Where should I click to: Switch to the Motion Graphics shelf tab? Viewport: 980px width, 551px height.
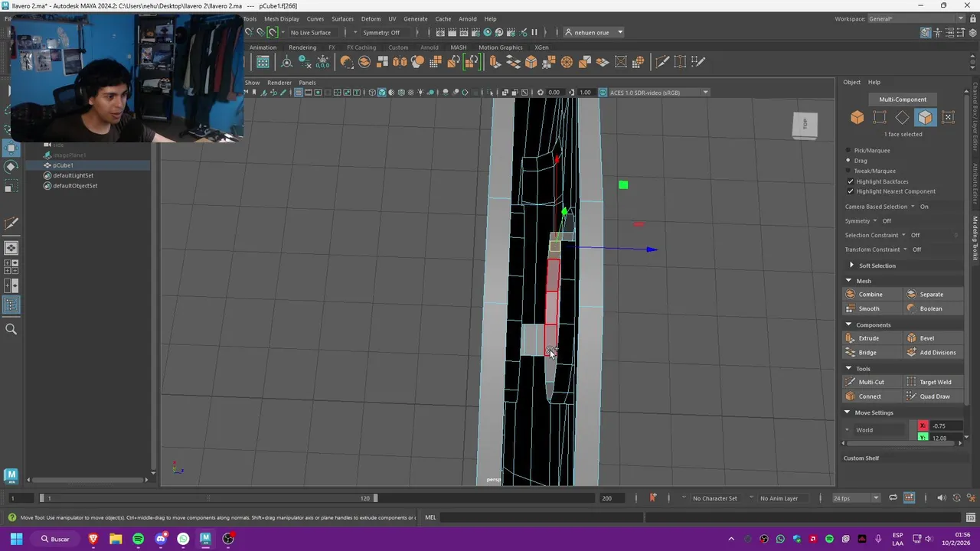click(x=501, y=47)
